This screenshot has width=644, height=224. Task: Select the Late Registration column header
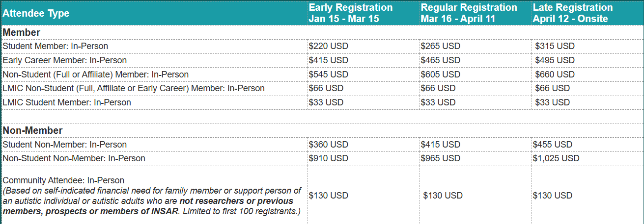click(572, 13)
